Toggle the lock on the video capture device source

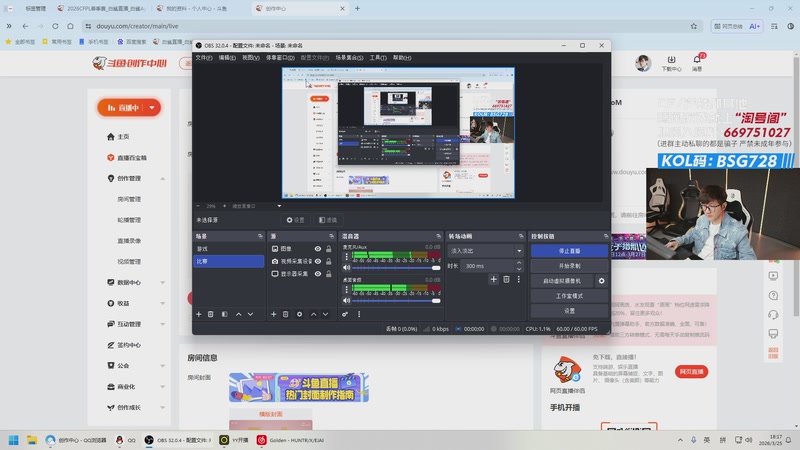[x=329, y=261]
